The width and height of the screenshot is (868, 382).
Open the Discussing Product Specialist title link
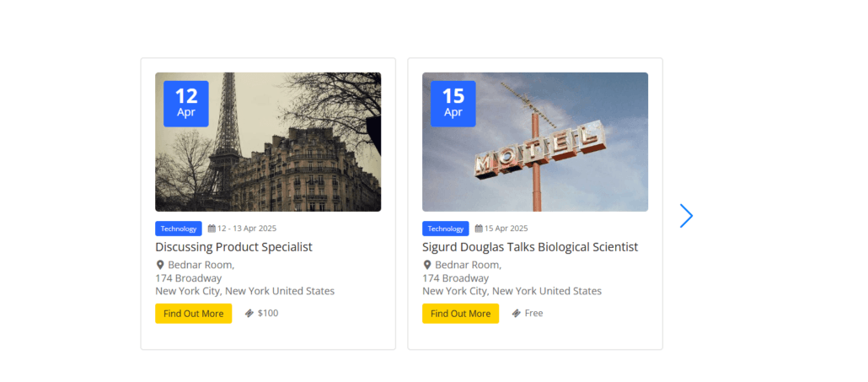coord(233,247)
